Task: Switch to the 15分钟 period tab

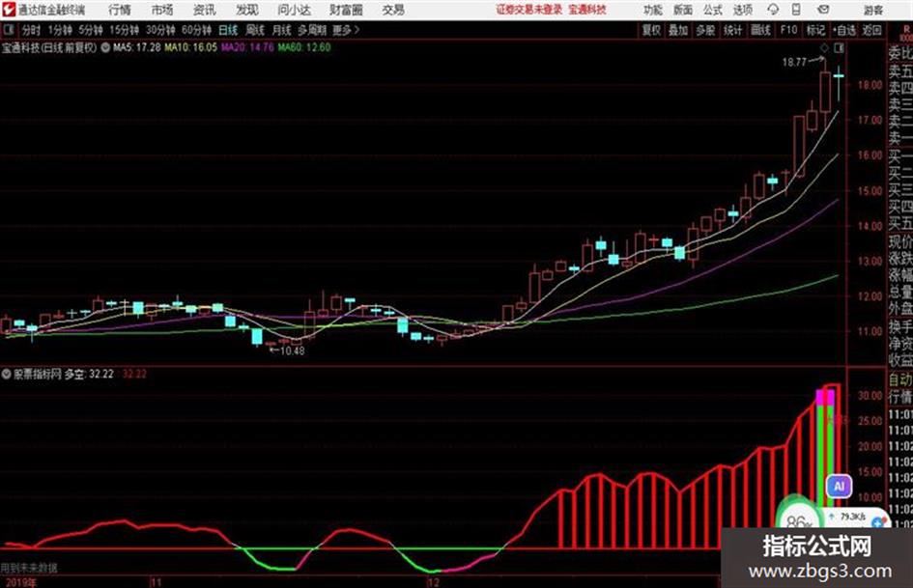Action: (x=125, y=30)
